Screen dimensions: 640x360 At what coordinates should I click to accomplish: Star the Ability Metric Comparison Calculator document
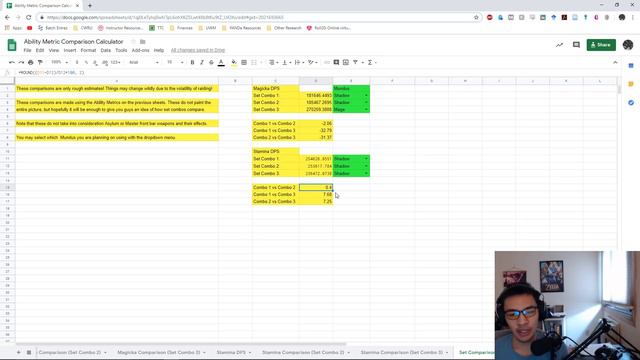pos(133,42)
